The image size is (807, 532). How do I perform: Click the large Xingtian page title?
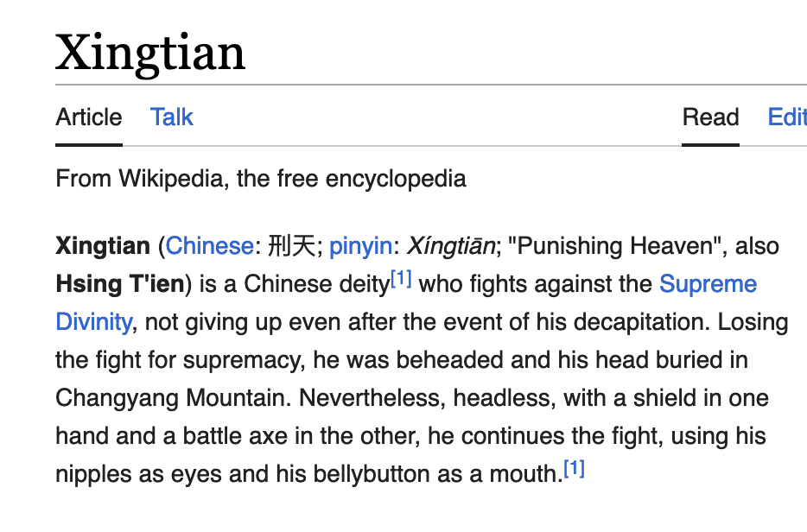[x=150, y=52]
